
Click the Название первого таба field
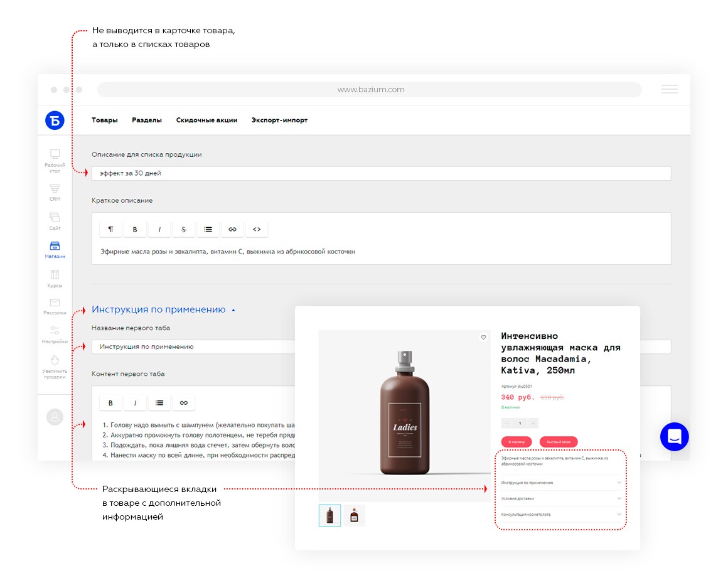(193, 347)
